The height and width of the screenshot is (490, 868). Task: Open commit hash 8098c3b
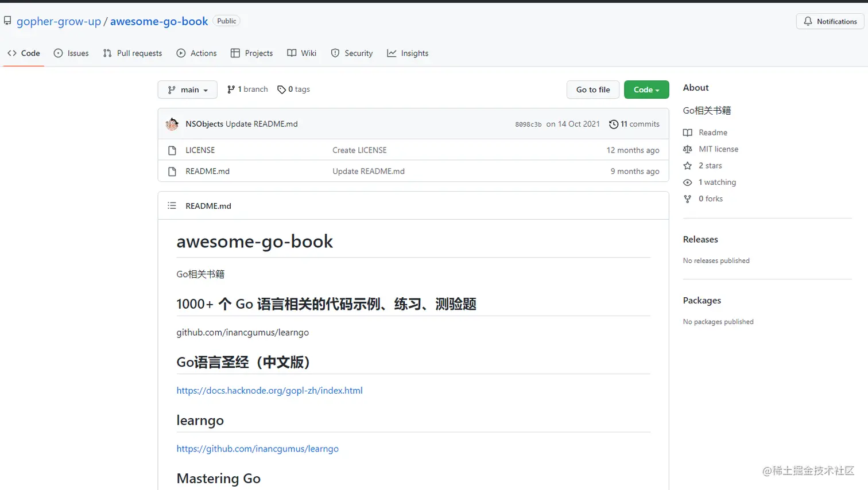coord(528,125)
